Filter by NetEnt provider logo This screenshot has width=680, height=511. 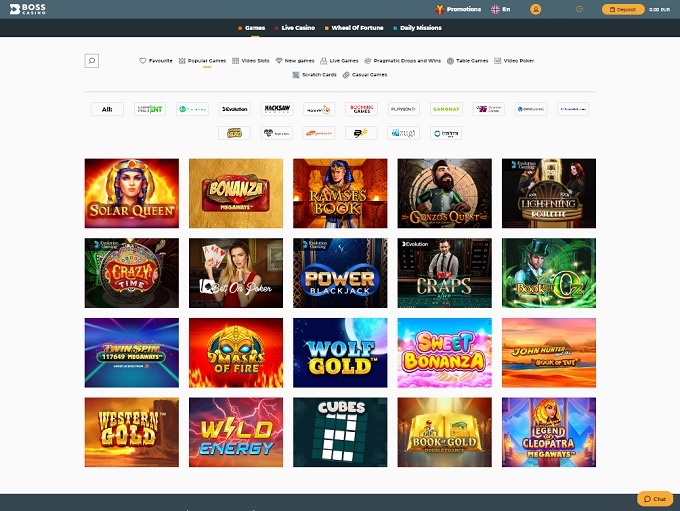pyautogui.click(x=150, y=109)
